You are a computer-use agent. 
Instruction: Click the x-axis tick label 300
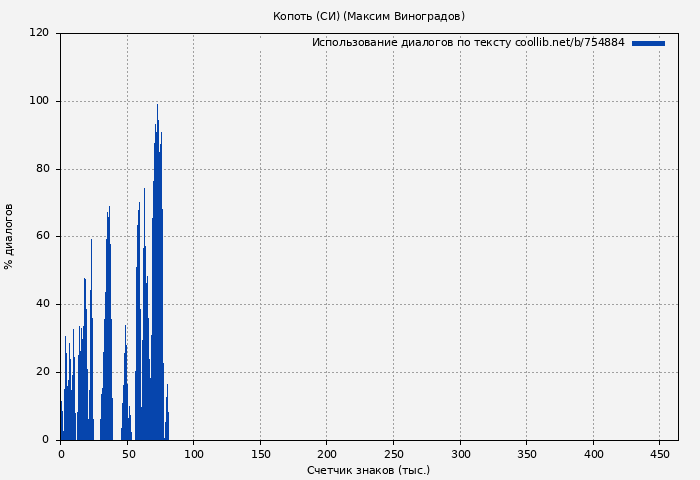coord(460,454)
